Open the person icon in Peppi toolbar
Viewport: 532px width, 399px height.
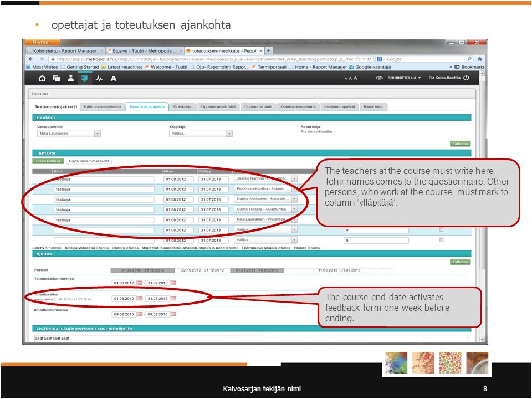click(70, 78)
